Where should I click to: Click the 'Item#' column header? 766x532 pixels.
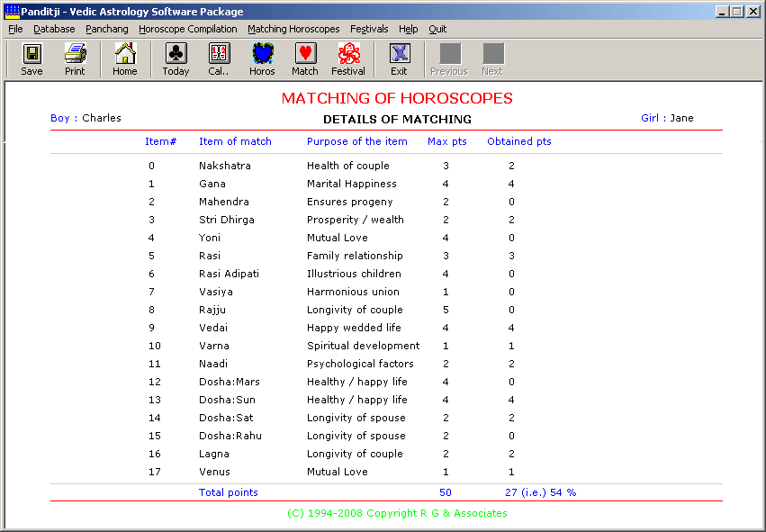pos(161,141)
